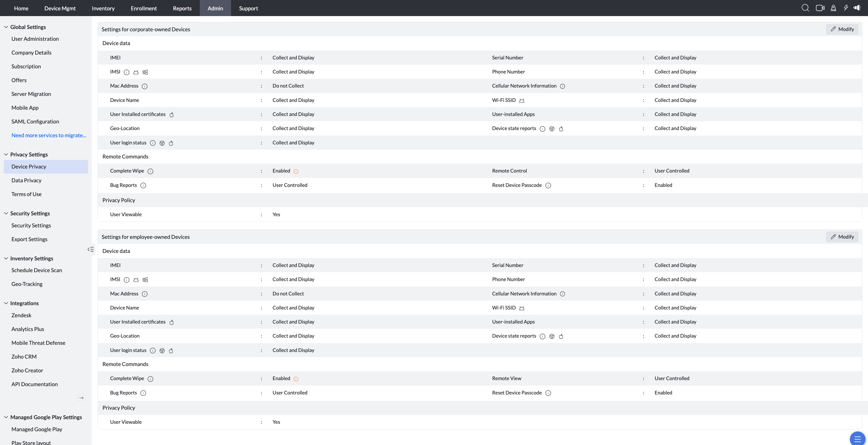
Task: Go to Enrollment tab
Action: 144,8
